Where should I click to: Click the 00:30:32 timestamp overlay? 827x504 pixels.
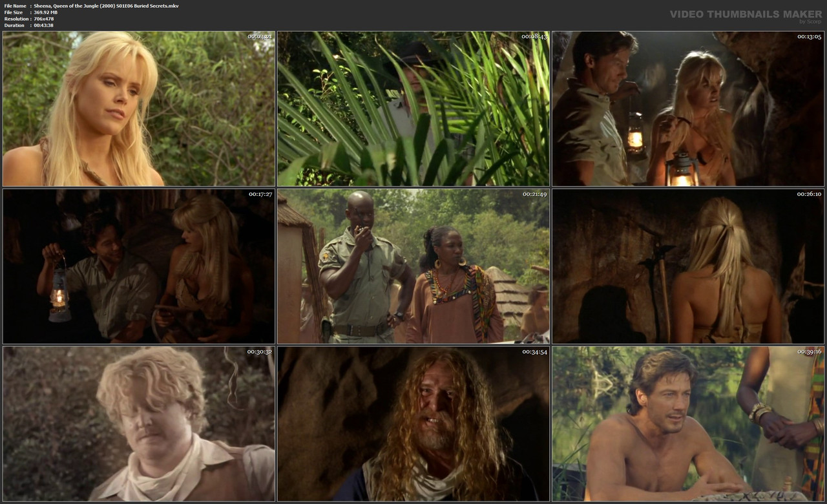pyautogui.click(x=258, y=353)
